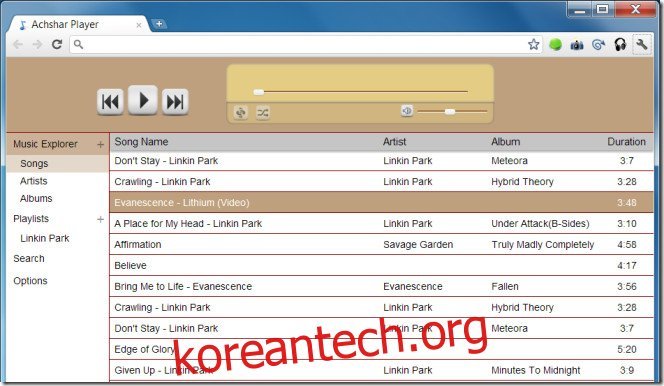Open the Albums view in sidebar
The image size is (664, 386).
click(36, 199)
